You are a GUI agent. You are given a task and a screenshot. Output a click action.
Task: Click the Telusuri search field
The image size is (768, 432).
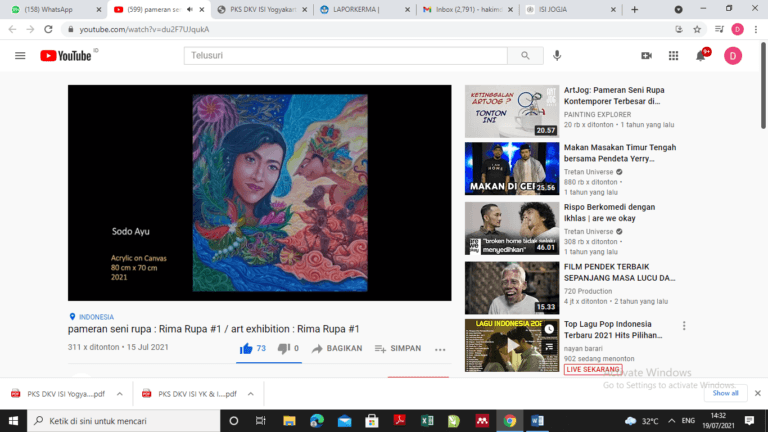(345, 56)
